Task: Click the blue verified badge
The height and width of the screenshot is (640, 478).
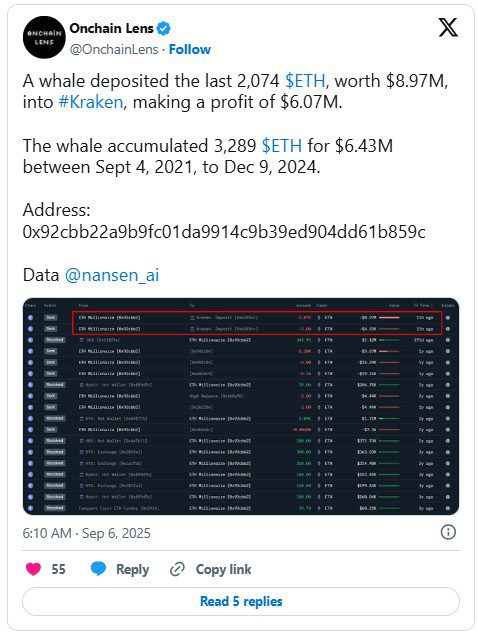Action: [164, 29]
